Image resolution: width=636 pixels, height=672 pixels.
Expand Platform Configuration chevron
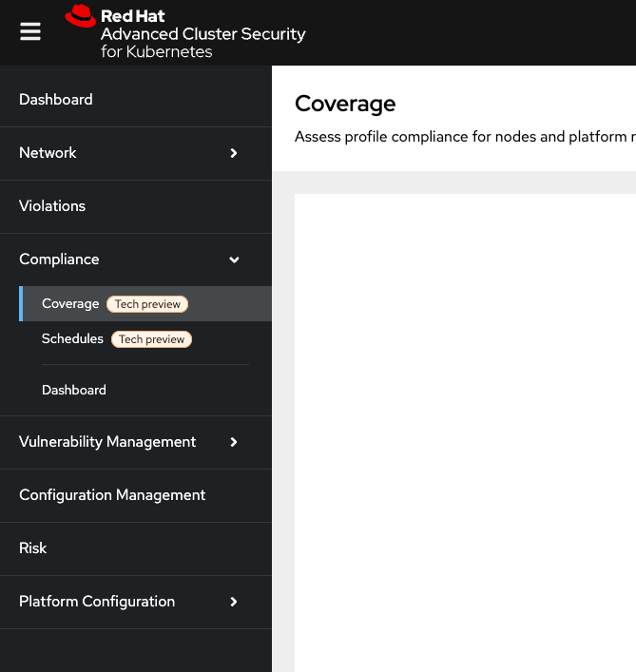pyautogui.click(x=234, y=602)
